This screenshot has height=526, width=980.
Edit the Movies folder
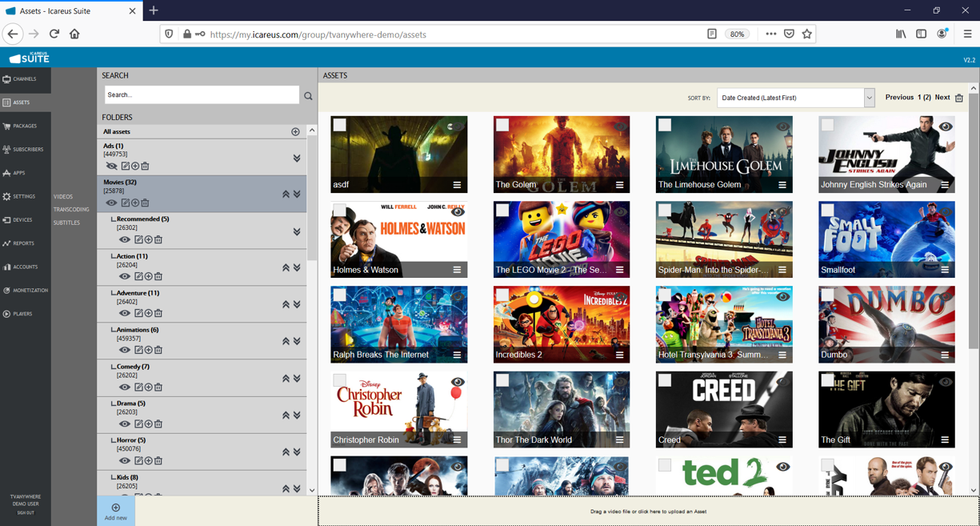126,203
